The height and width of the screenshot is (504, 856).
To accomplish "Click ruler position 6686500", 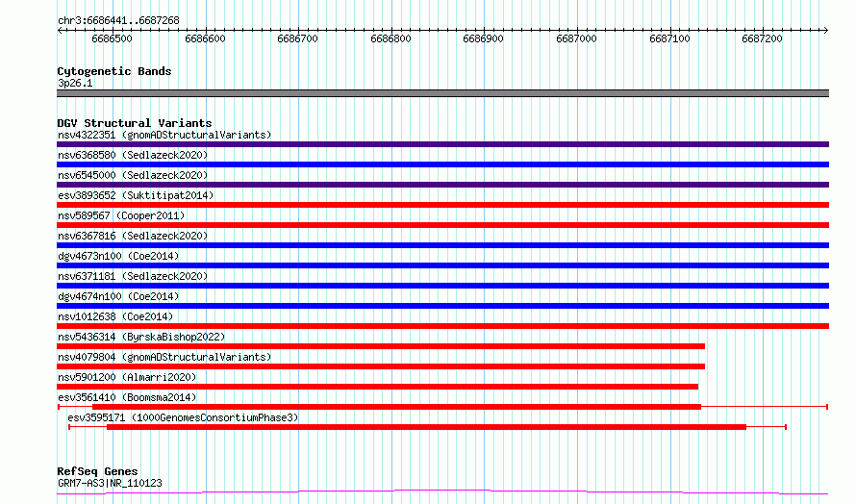I will point(112,38).
